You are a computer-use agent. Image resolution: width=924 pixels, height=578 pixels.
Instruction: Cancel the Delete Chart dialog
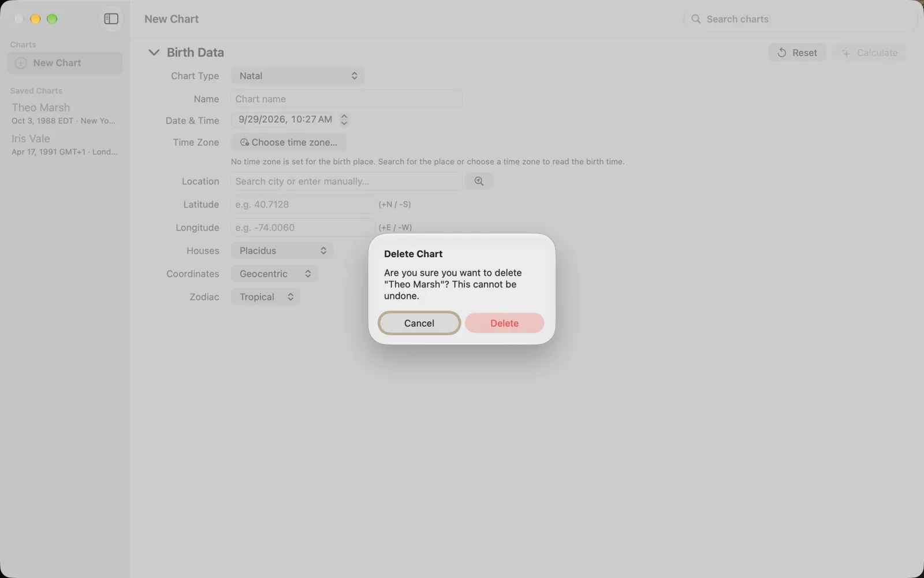coord(419,323)
